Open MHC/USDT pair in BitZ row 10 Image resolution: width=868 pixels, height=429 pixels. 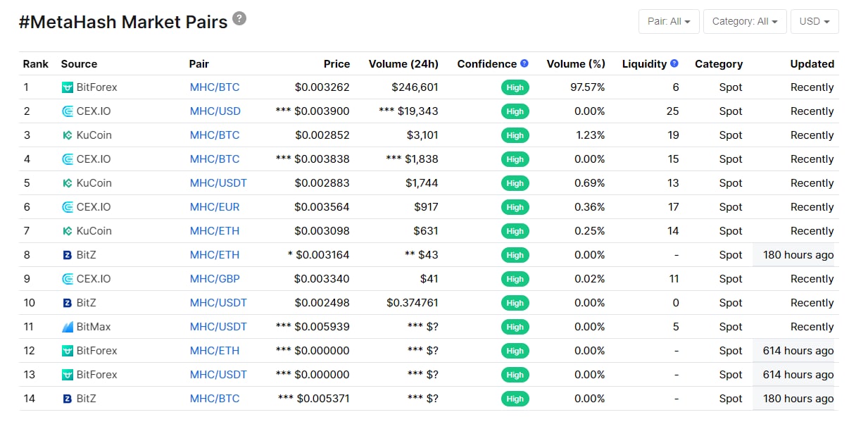click(x=218, y=303)
